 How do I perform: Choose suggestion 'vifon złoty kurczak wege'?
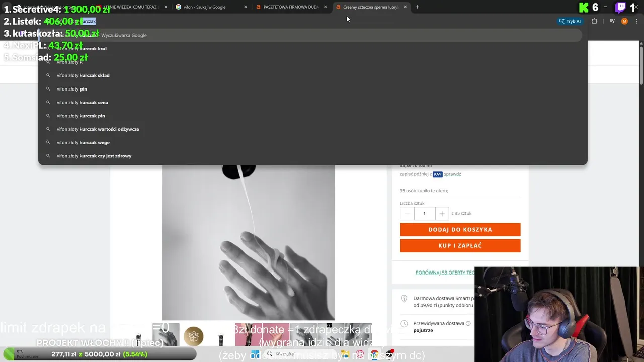click(313, 142)
